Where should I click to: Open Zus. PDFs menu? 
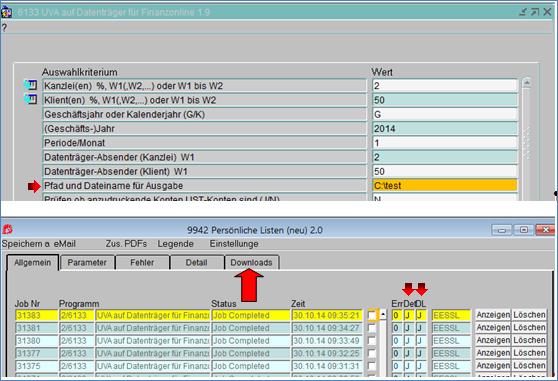coord(126,244)
